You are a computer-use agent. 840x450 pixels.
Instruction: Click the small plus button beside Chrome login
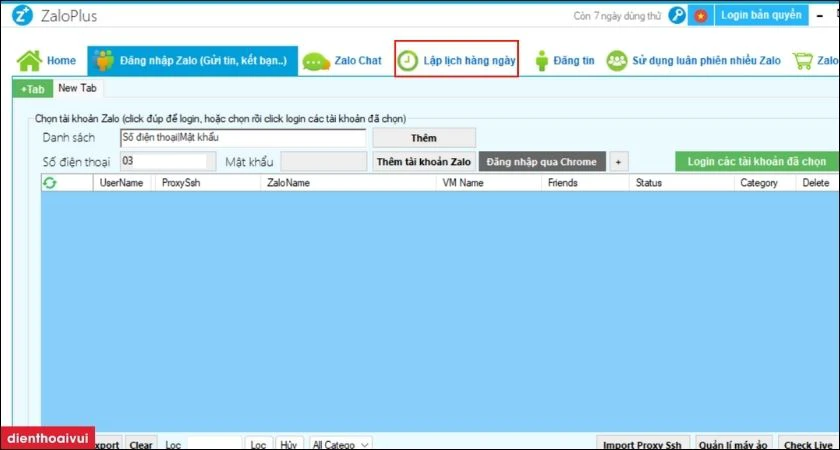coord(618,162)
